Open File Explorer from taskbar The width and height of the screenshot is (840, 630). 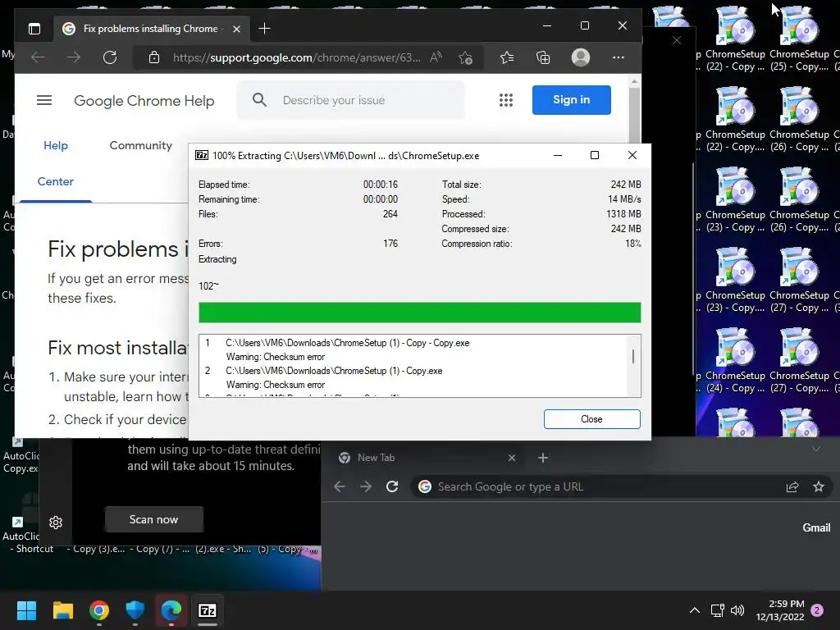(62, 610)
